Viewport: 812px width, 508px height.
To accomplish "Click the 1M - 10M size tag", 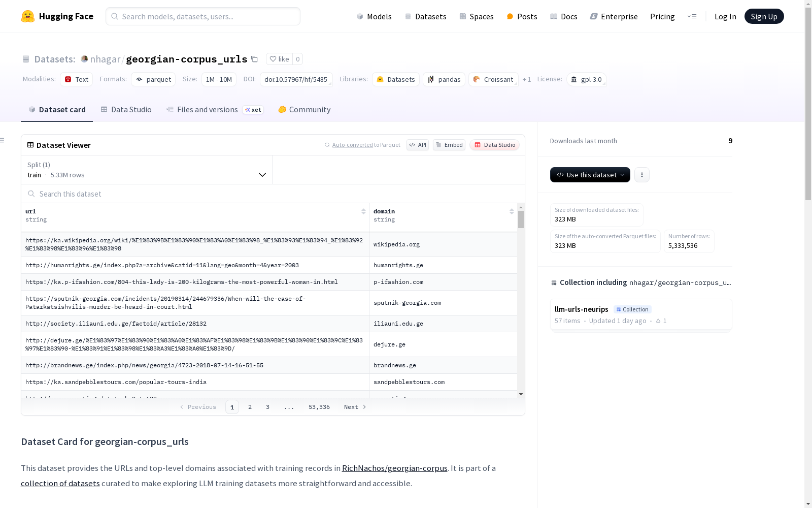I will [219, 79].
